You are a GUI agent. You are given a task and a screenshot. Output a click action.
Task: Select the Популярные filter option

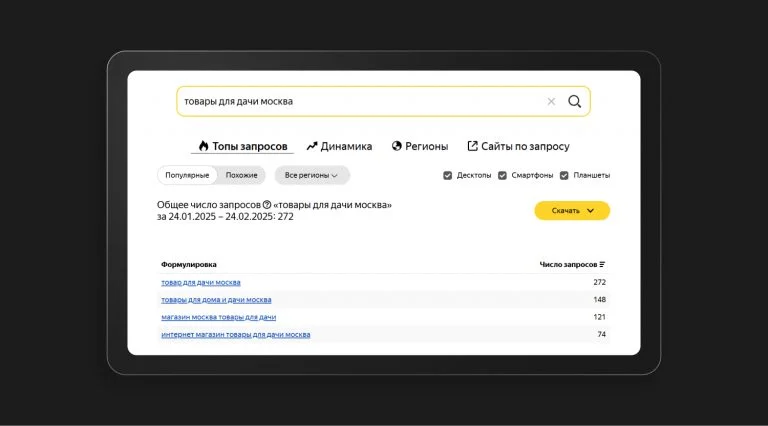click(x=187, y=175)
